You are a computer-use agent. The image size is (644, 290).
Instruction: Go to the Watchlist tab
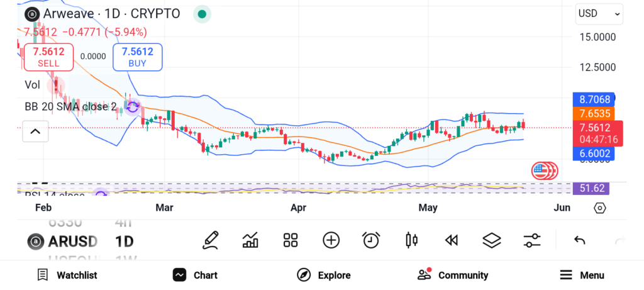67,275
